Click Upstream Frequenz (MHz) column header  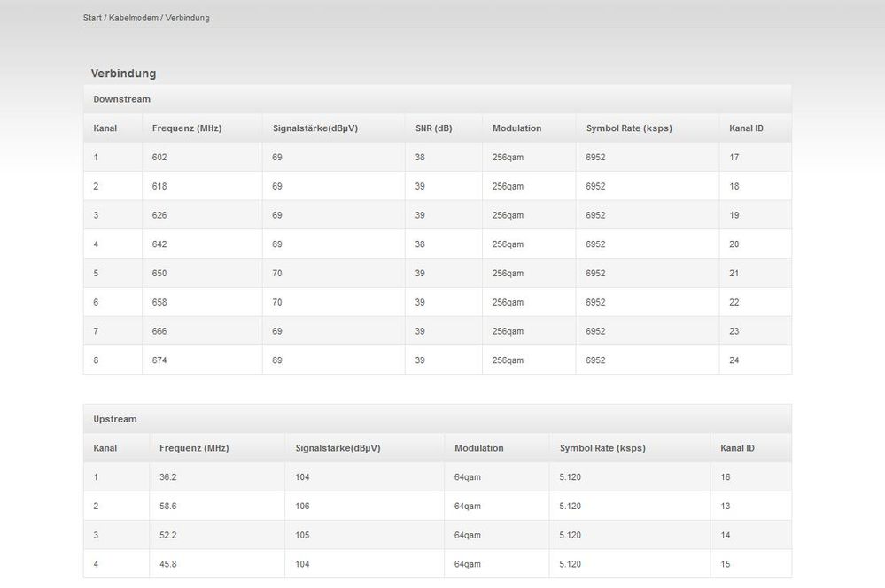pos(194,448)
